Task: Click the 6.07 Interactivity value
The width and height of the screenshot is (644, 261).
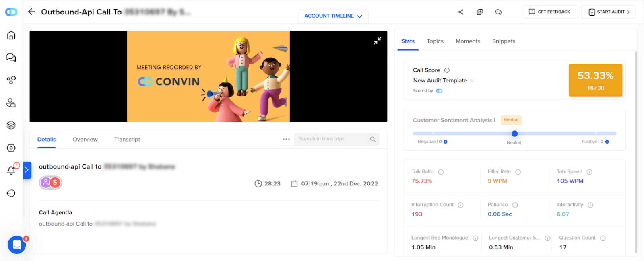Action: click(563, 214)
